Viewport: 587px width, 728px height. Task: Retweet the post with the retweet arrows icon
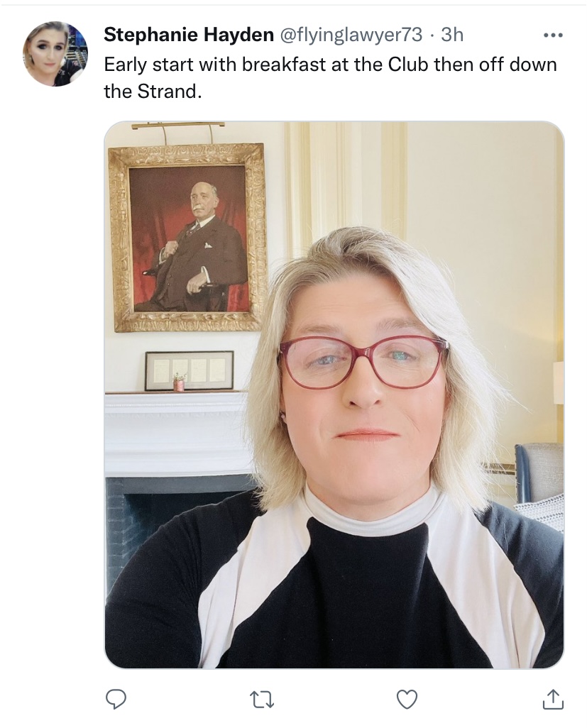261,700
